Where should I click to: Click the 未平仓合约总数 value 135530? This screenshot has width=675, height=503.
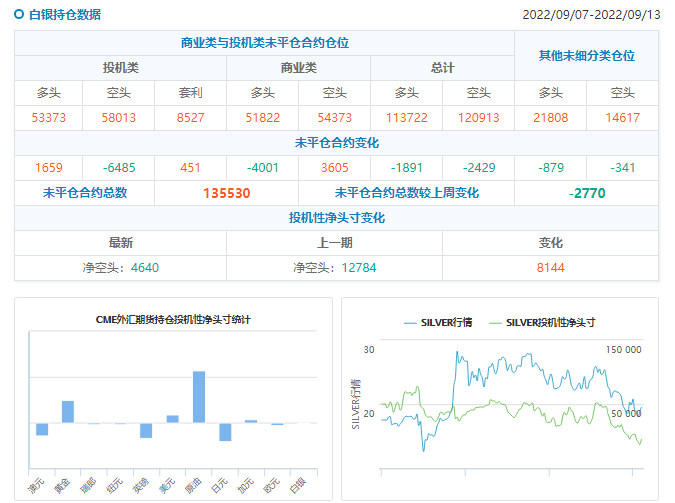coord(226,193)
